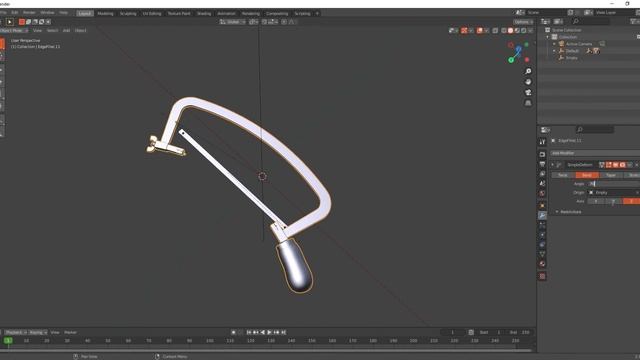
Task: Open the Select menu in viewport header
Action: tap(52, 31)
